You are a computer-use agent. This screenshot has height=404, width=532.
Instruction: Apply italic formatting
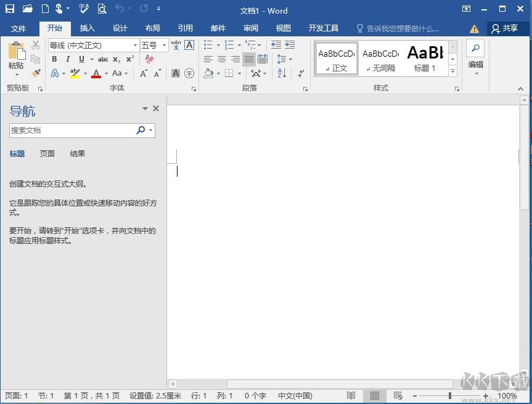(x=68, y=59)
